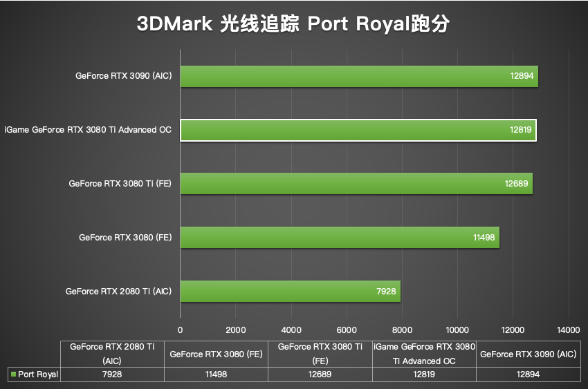Click table header iGame GeForce RTX 3080 Ti Advanced OC
The image size is (588, 389).
click(x=424, y=354)
